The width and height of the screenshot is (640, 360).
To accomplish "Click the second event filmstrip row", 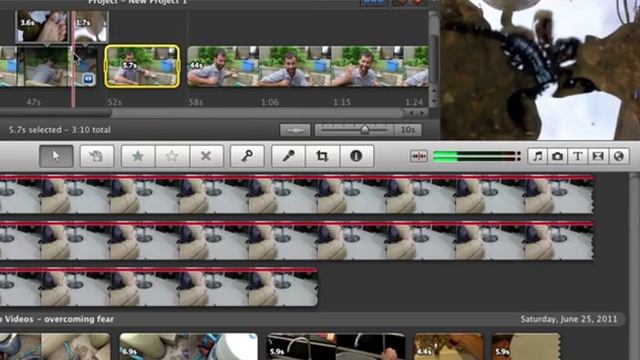I will (297, 241).
